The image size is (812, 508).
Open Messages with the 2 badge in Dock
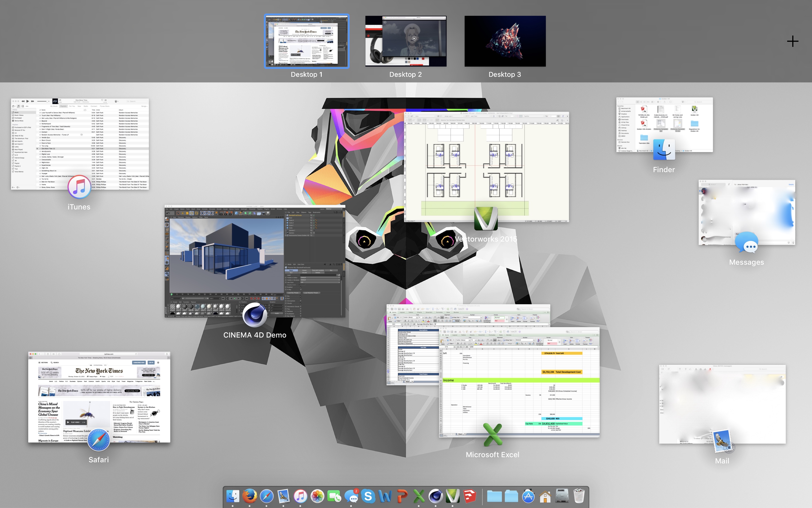pyautogui.click(x=351, y=496)
